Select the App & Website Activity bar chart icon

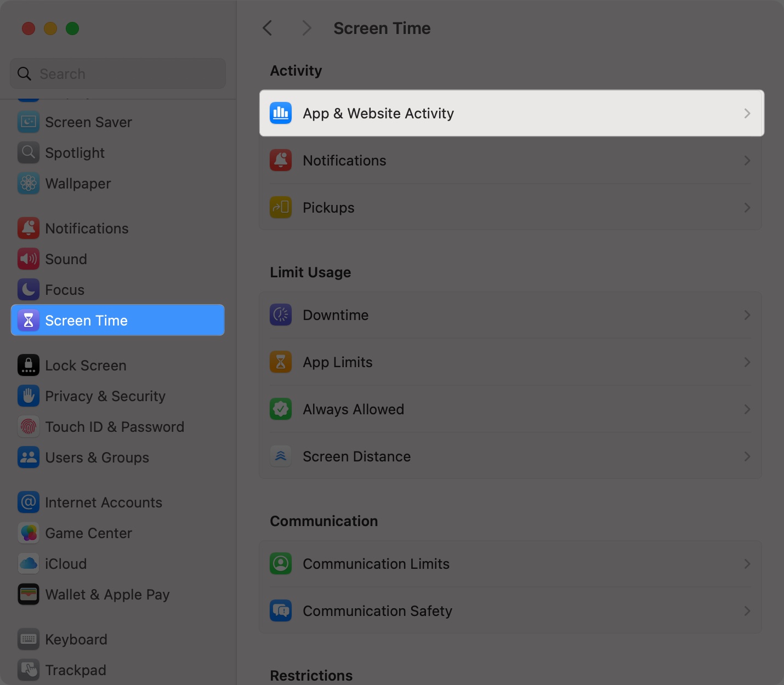[281, 113]
